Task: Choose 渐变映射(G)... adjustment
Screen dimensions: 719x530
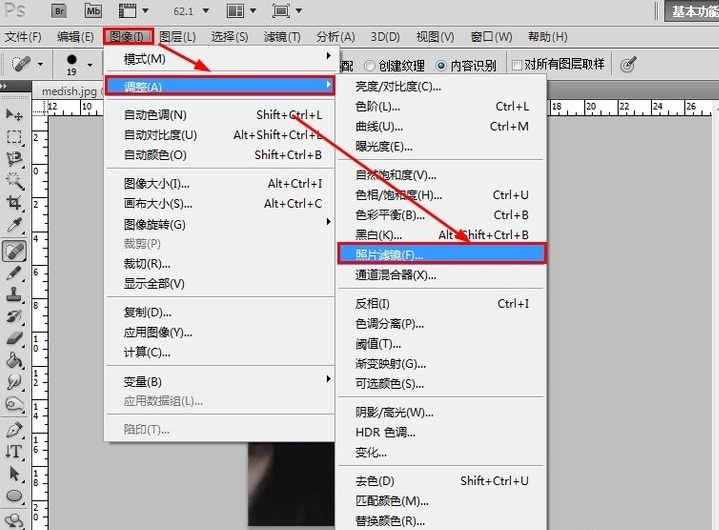Action: (x=442, y=364)
